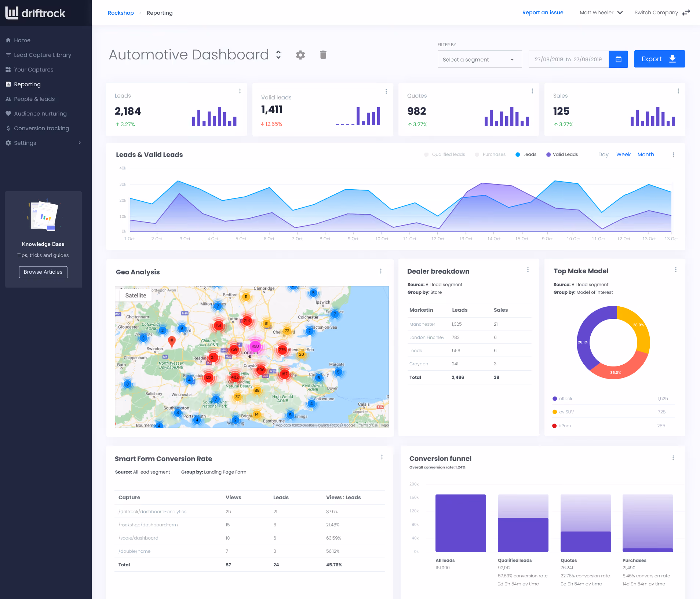Open Valid leads card options menu

[x=386, y=91]
